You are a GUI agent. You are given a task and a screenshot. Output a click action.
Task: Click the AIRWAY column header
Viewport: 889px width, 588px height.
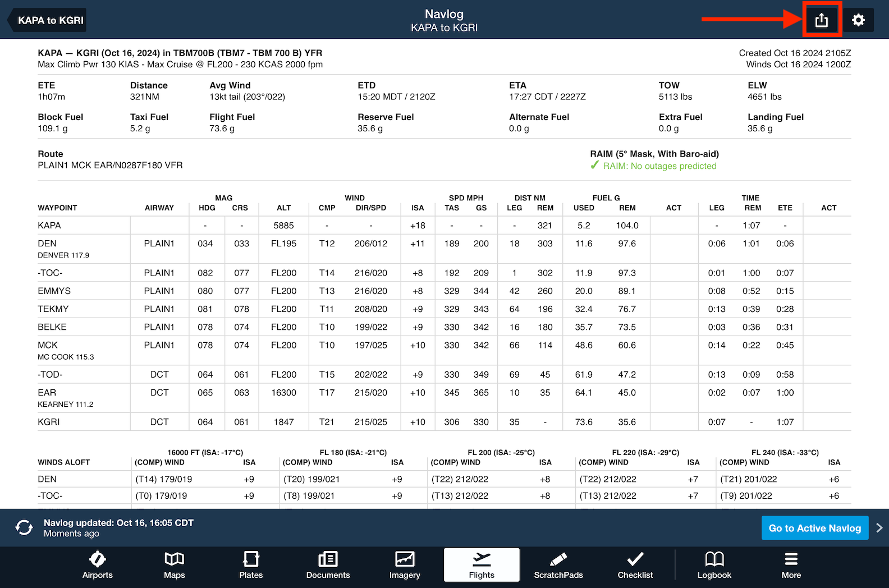[x=159, y=208]
